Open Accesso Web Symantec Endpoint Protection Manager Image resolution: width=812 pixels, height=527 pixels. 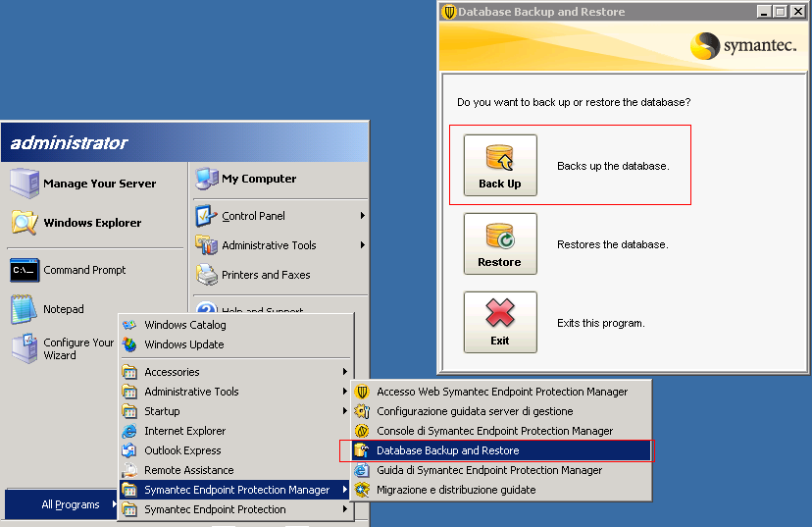501,392
